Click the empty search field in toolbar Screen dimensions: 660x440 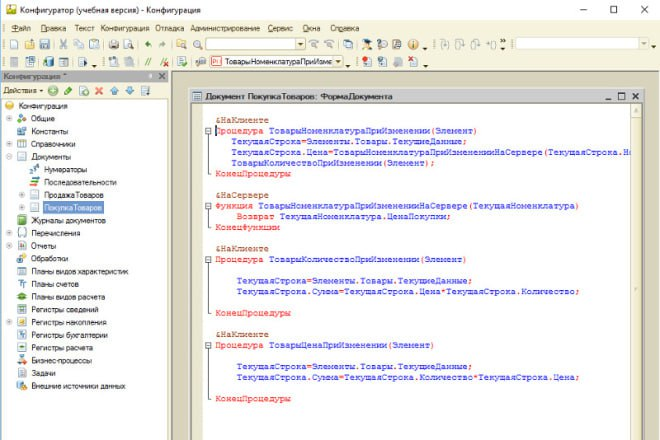point(250,44)
